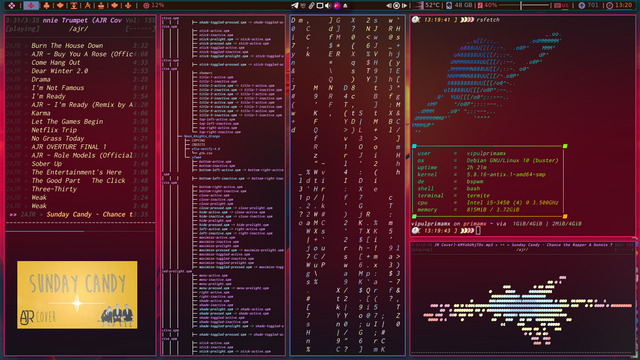Click the paperclip clipboard tray icon

[x=311, y=5]
